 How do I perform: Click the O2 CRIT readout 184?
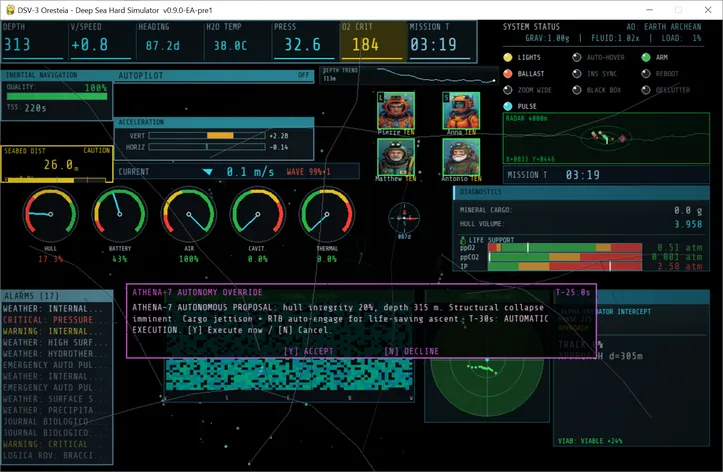click(x=365, y=45)
